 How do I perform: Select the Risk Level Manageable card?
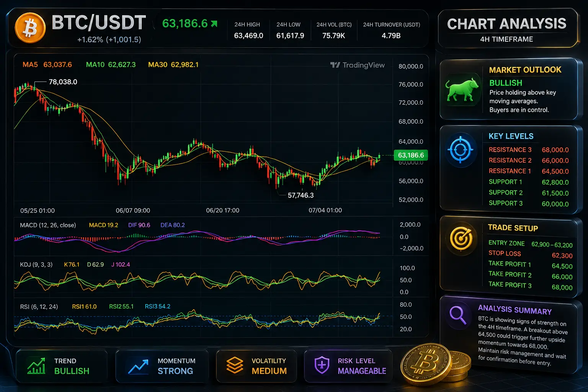[x=348, y=366]
